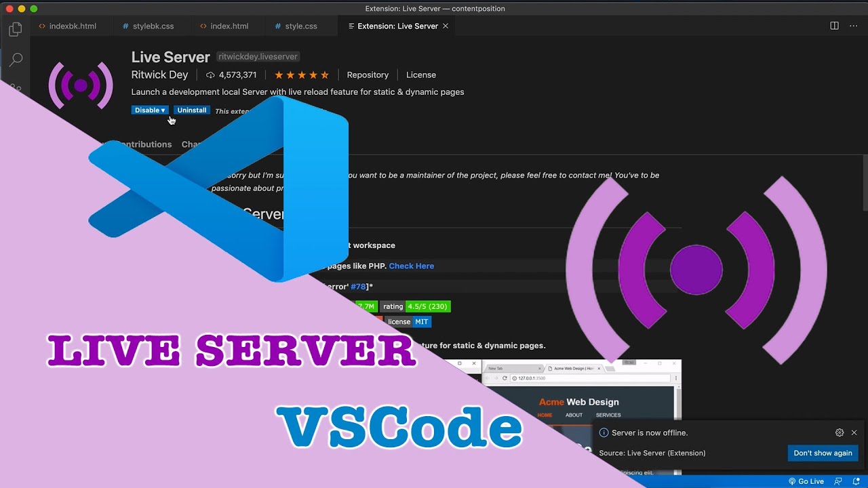
Task: Click the Go Live broadcast status bar item
Action: 806,481
